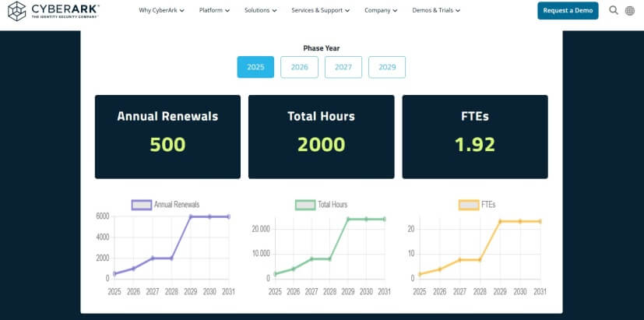This screenshot has width=644, height=320.
Task: Choose 2027 as the phase year
Action: [x=343, y=68]
